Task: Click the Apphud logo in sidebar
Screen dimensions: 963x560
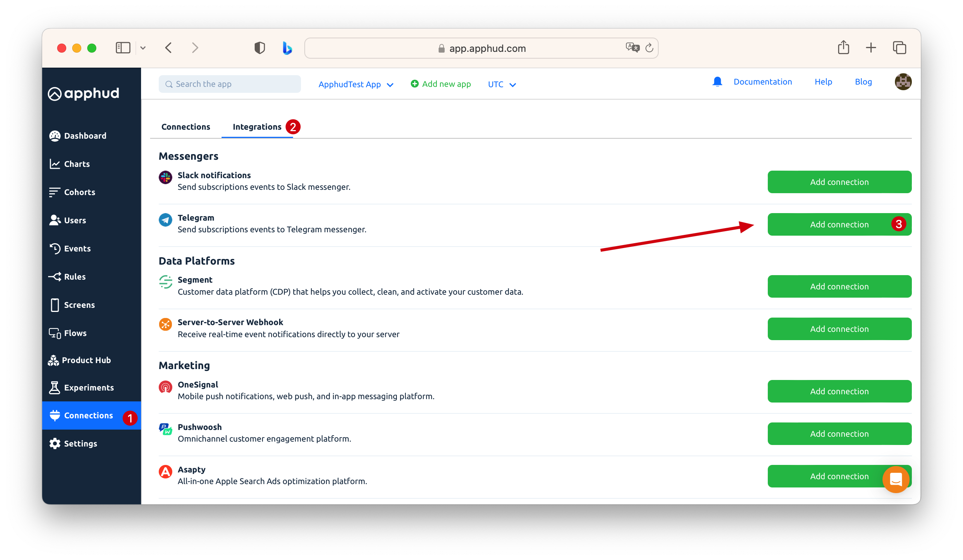Action: [x=83, y=94]
